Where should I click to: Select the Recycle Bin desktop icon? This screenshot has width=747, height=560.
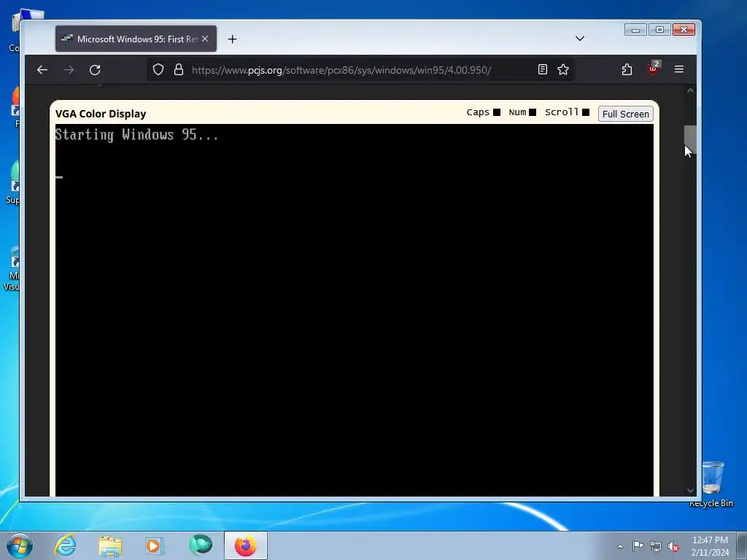tap(712, 483)
